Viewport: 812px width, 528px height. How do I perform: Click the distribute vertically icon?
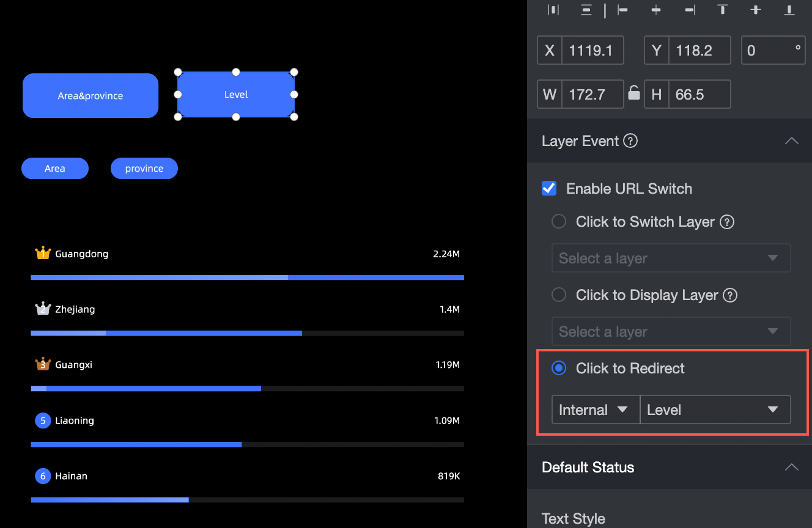[x=587, y=10]
